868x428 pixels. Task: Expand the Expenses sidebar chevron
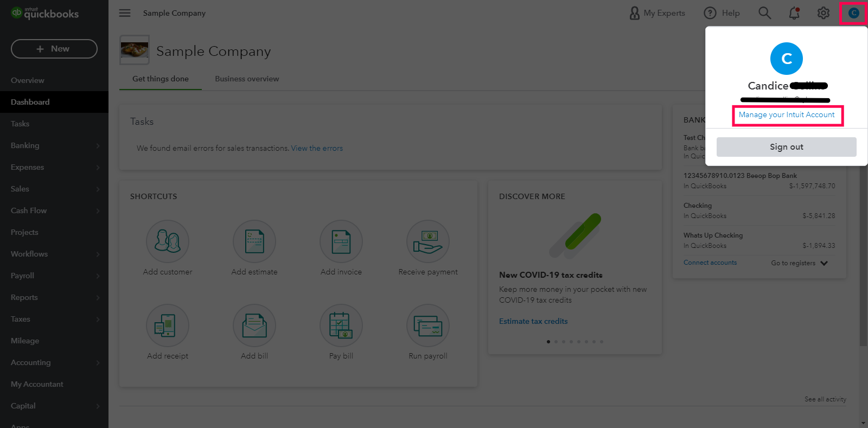[98, 168]
